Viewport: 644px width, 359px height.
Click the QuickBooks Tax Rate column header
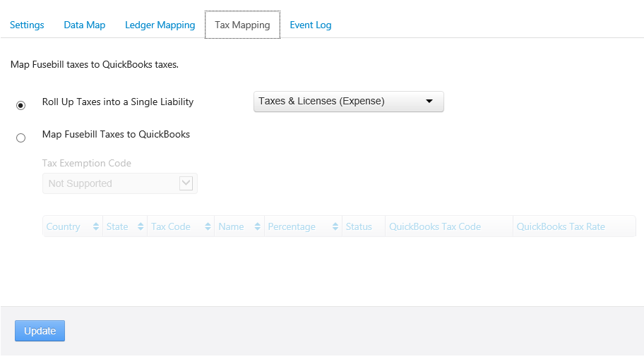click(x=574, y=226)
